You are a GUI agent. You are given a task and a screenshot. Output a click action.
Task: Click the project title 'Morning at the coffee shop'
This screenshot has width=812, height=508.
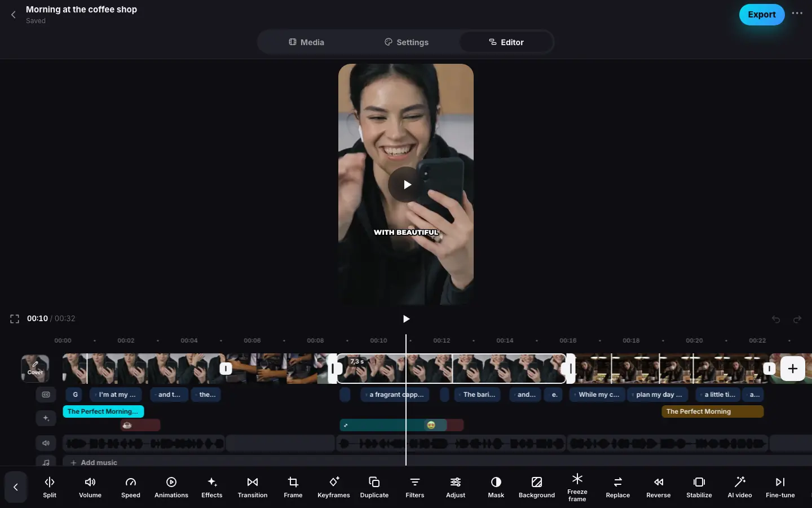(x=81, y=10)
